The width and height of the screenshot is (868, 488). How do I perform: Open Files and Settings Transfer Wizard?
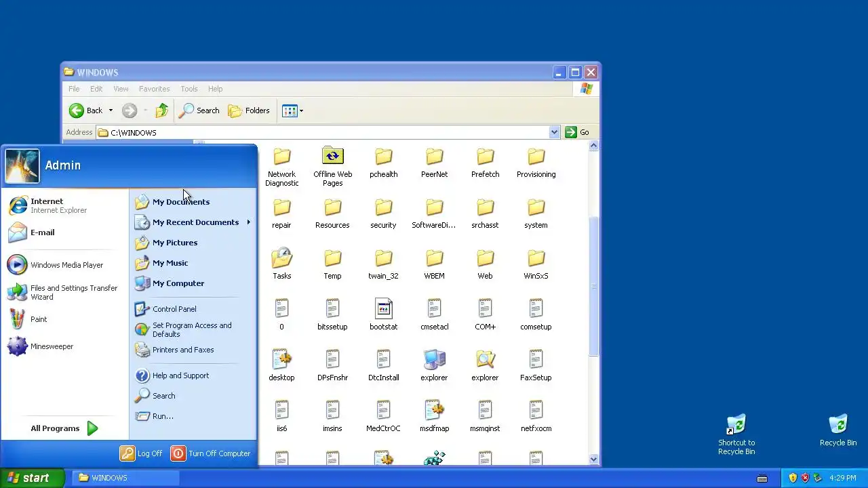[x=64, y=292]
